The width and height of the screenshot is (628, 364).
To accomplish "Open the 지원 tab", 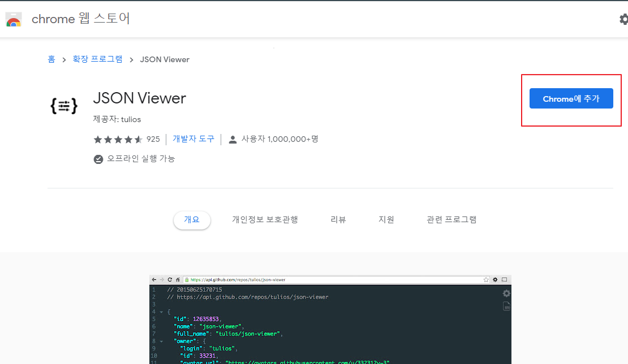I will (386, 220).
